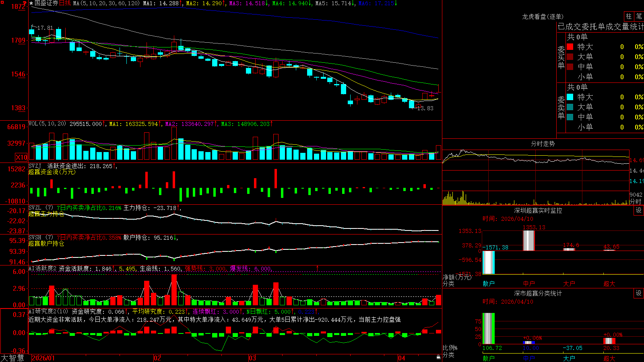Click the 深市超赢分类统计 panel title
Screen dimensions: 644x362
coord(538,293)
